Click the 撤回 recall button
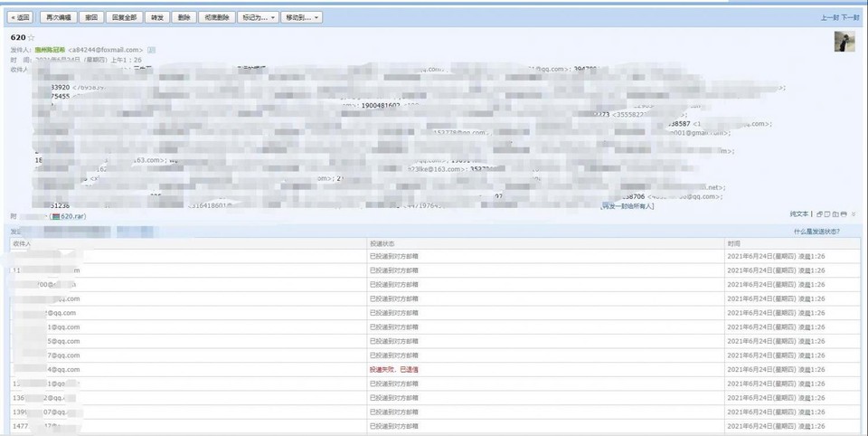 (x=91, y=17)
